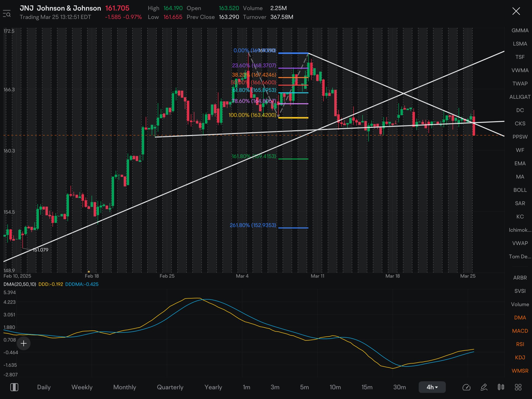
Task: Enable the VWAP indicator
Action: click(x=520, y=243)
